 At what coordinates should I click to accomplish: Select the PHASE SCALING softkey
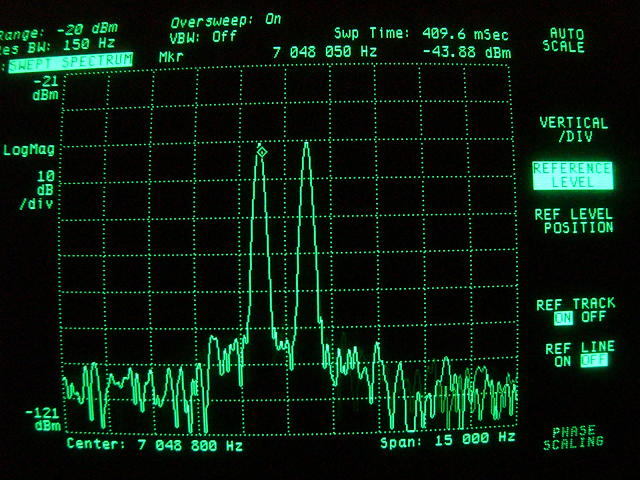pos(573,437)
